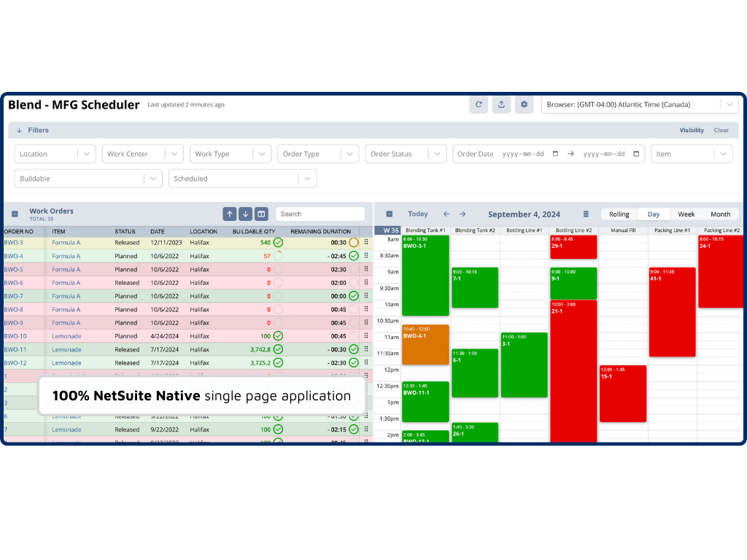Collapse the calendar panel with minus toggle
Screen dimensions: 747x560
tap(389, 214)
